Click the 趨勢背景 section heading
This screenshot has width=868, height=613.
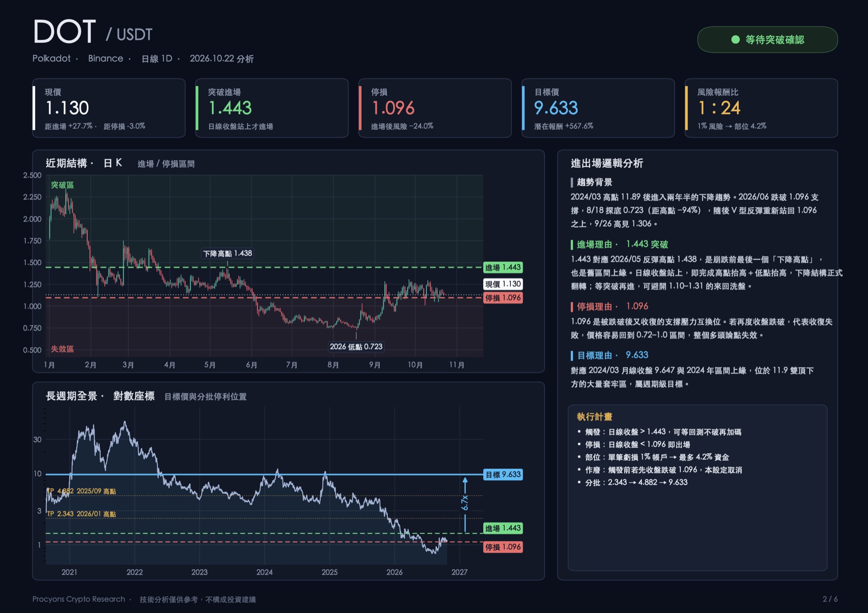[594, 182]
